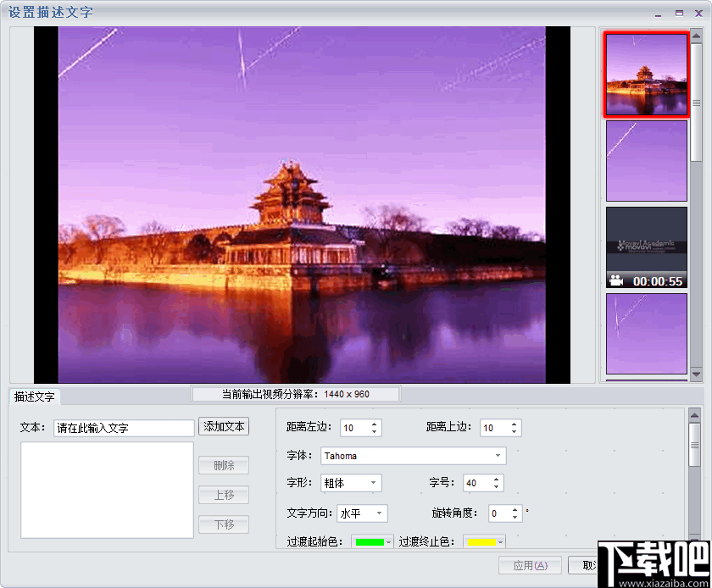
Task: Click the 添加文本 add text button
Action: click(x=223, y=427)
